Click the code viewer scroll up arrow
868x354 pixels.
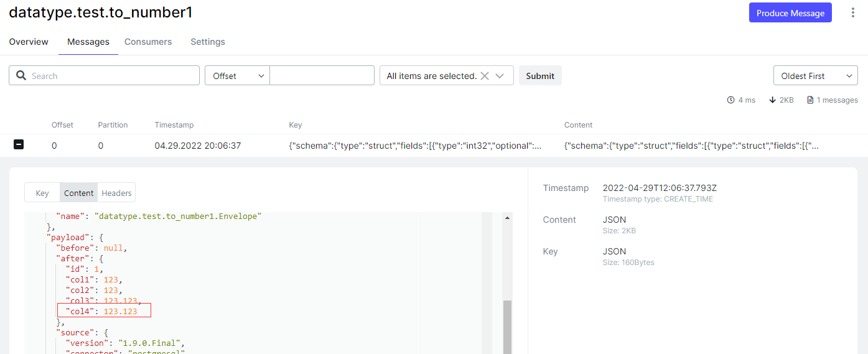tap(508, 218)
